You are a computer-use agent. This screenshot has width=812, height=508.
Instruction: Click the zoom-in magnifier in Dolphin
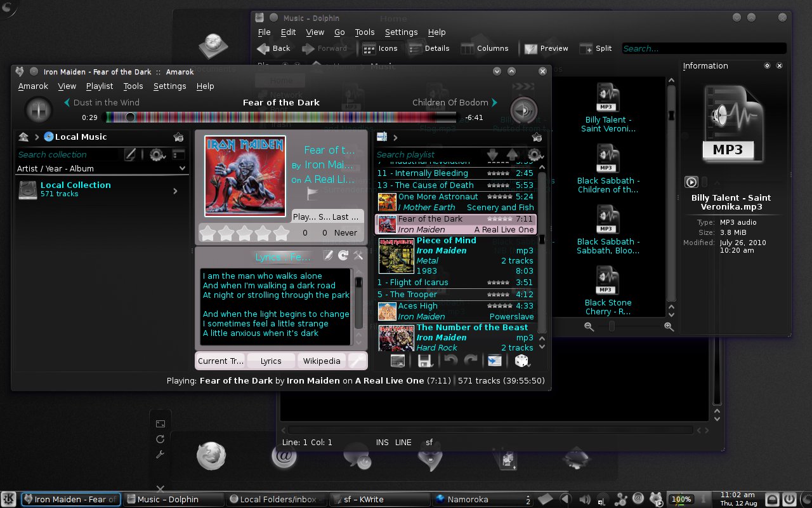coord(669,326)
